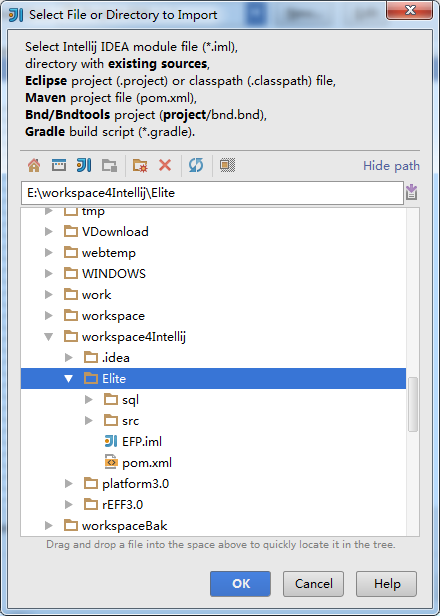This screenshot has width=440, height=616.
Task: Create a New Folder icon
Action: click(x=140, y=165)
